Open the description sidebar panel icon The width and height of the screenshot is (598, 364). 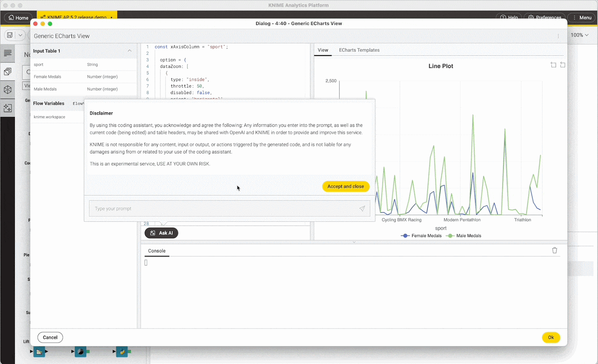coord(7,53)
